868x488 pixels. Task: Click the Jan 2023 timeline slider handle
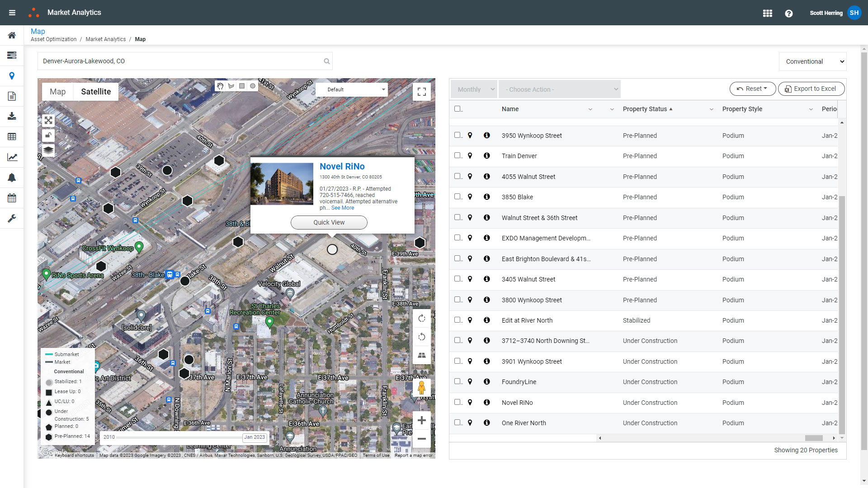coord(255,437)
